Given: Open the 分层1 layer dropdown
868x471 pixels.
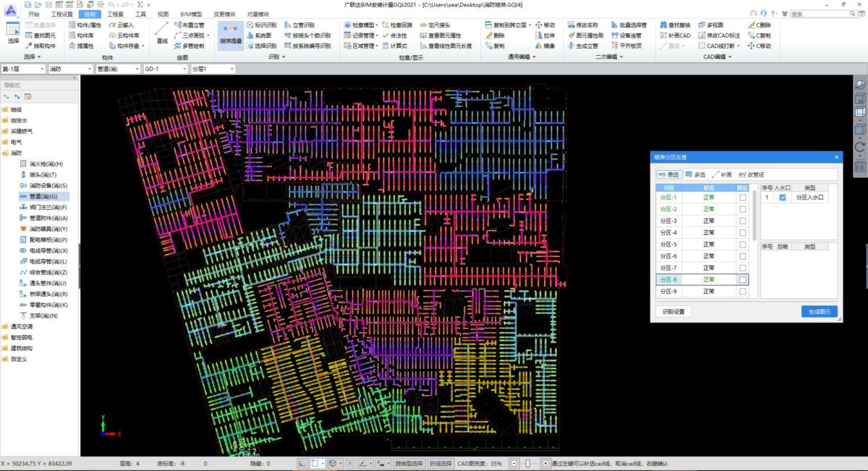Looking at the screenshot, I should click(212, 69).
